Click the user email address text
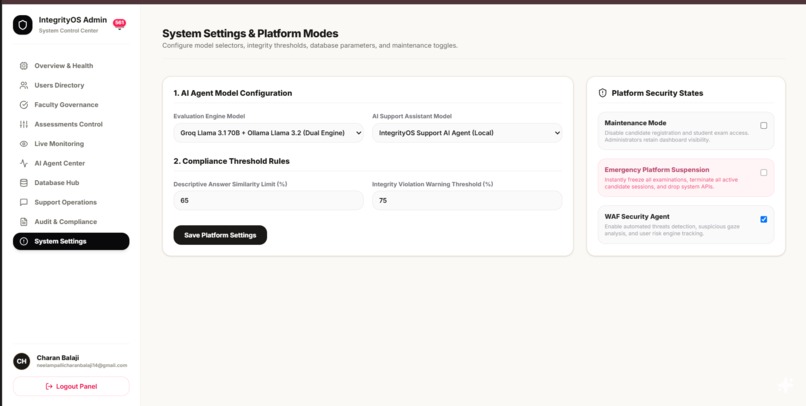 click(x=82, y=365)
